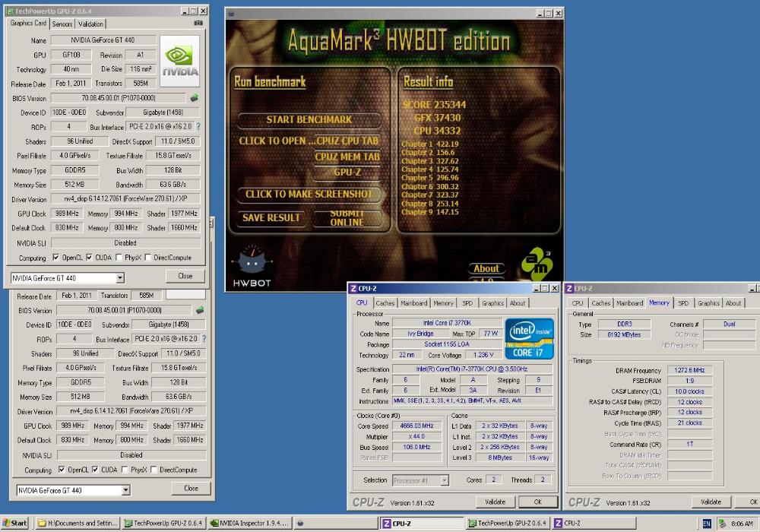Image resolution: width=760 pixels, height=532 pixels.
Task: Open About tab in CPU-Z CPU window
Action: click(x=518, y=303)
